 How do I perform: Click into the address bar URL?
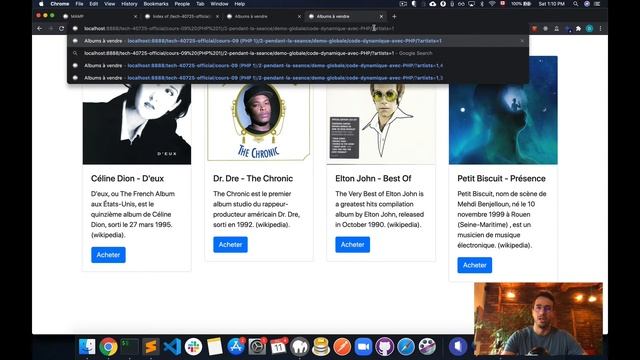[239, 29]
